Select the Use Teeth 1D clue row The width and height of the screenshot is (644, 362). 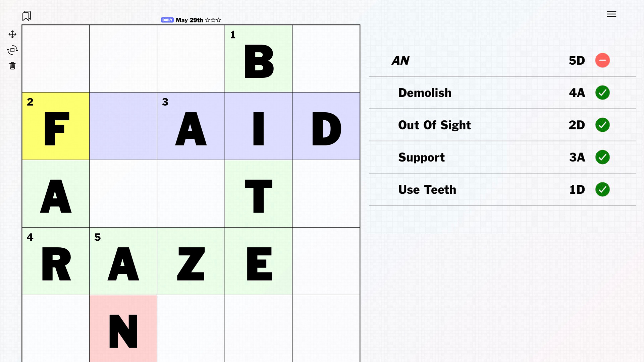tap(486, 189)
